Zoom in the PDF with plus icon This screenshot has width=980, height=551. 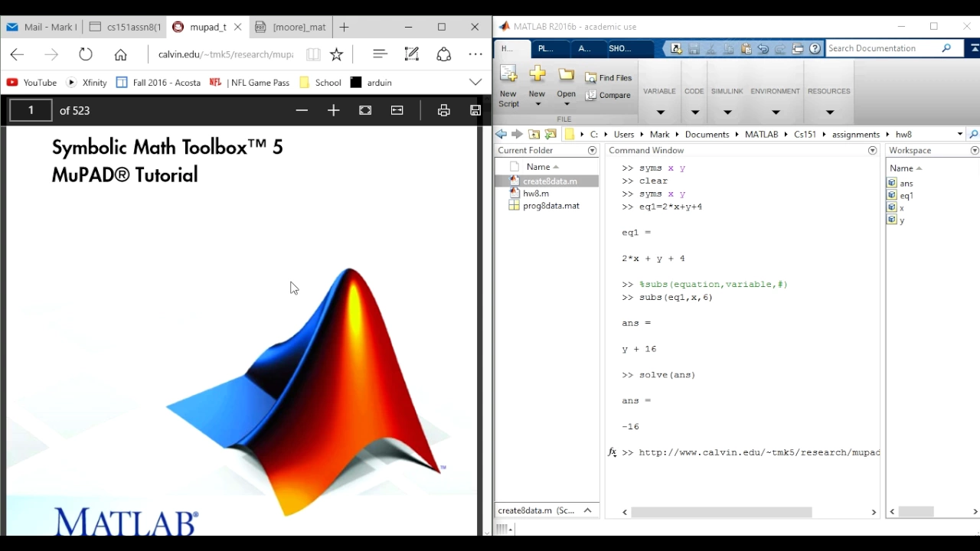click(x=333, y=111)
